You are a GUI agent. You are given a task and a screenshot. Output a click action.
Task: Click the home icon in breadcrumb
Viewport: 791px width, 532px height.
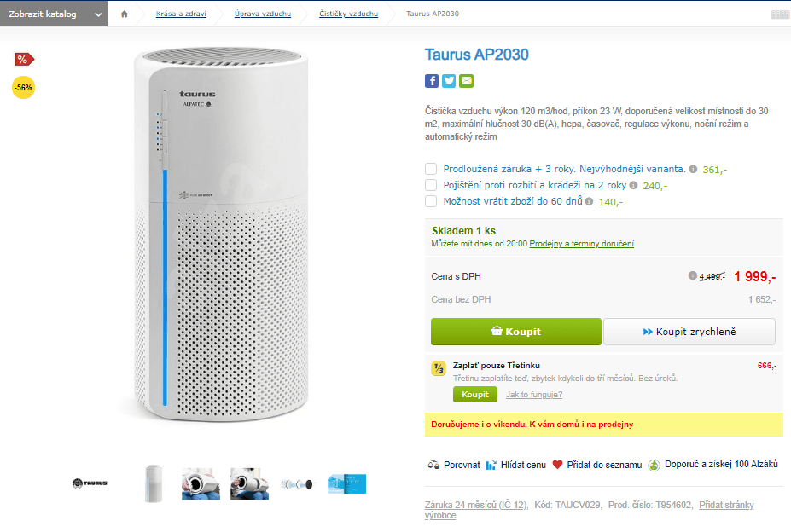[125, 14]
